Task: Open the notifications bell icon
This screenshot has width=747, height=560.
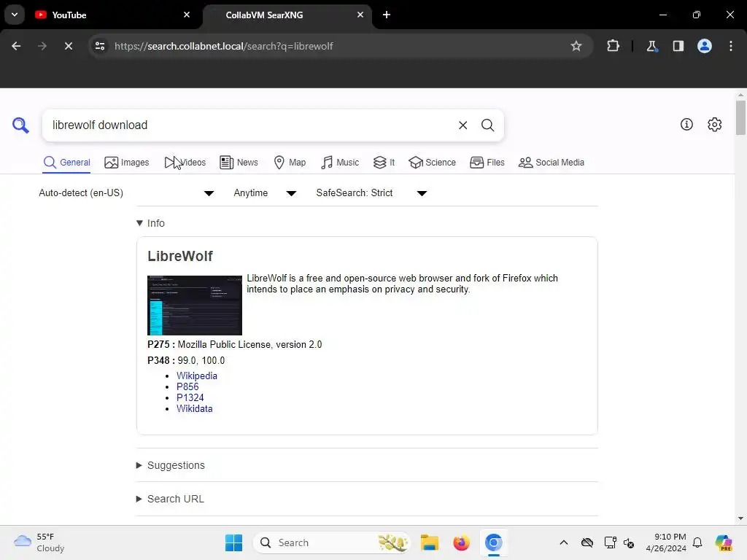Action: coord(697,542)
